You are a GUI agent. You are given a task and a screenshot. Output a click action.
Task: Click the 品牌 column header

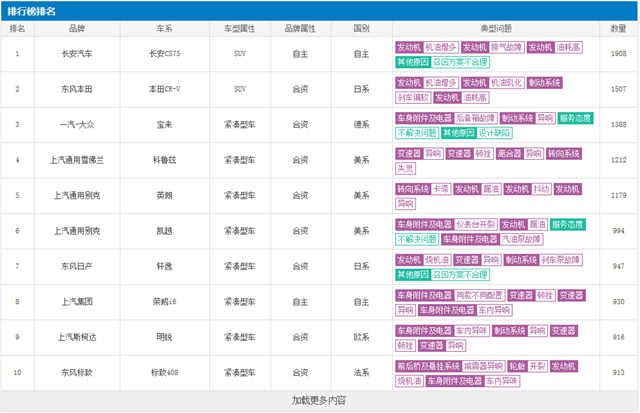(x=77, y=29)
